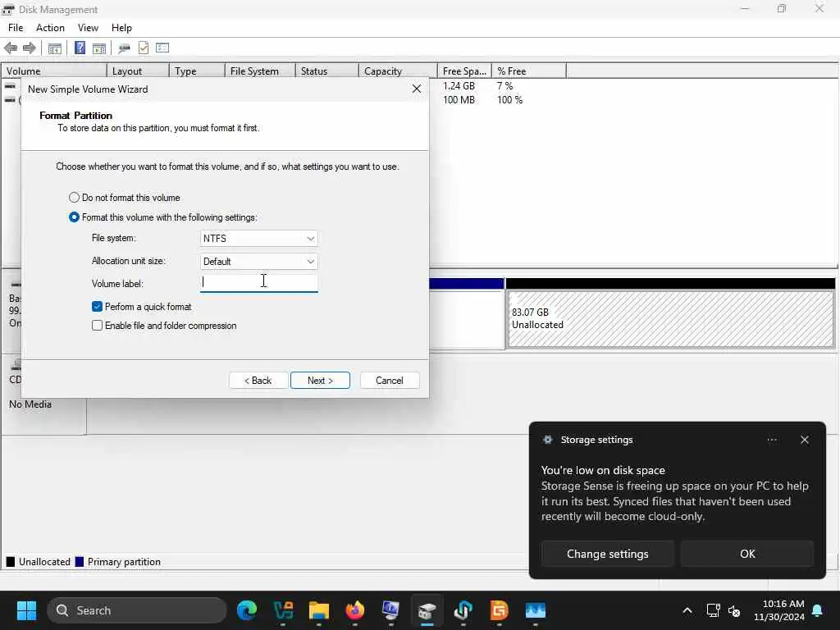Close the New Simple Volume Wizard dialog

pyautogui.click(x=416, y=89)
